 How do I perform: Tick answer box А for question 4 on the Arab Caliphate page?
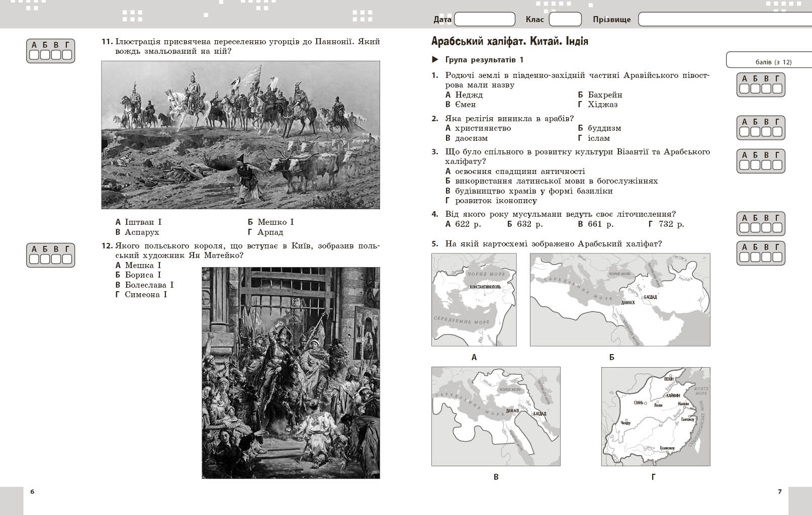tap(745, 228)
